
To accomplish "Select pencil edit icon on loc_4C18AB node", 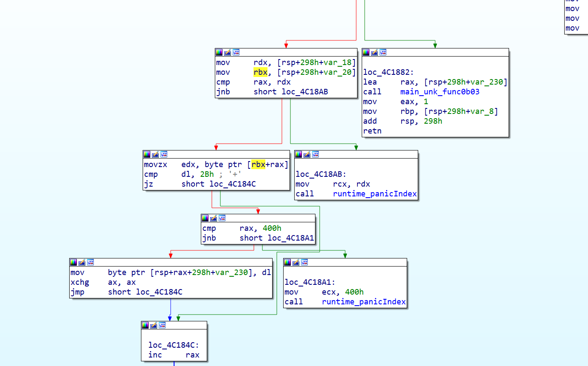I will click(307, 154).
